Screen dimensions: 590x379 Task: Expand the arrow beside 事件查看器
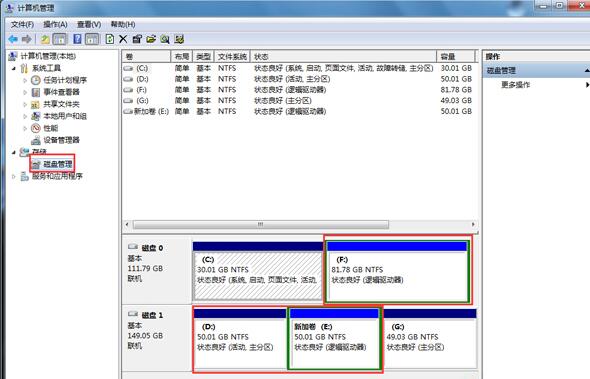click(x=25, y=92)
